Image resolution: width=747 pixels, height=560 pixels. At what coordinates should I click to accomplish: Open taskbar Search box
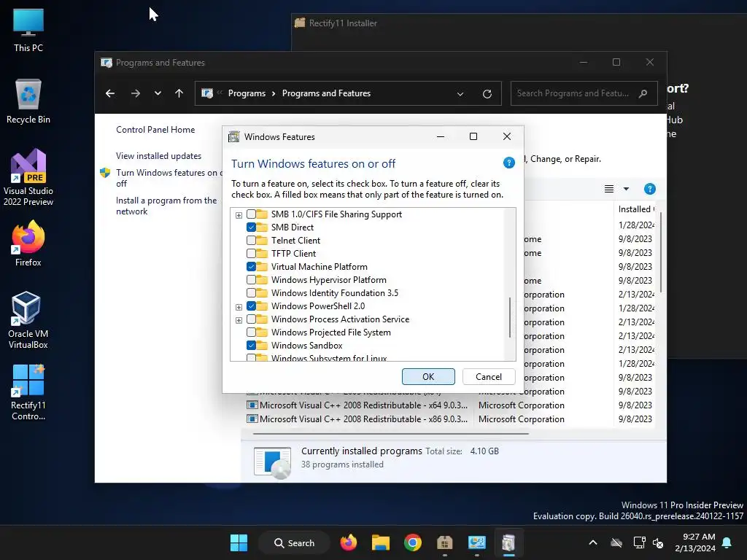295,542
